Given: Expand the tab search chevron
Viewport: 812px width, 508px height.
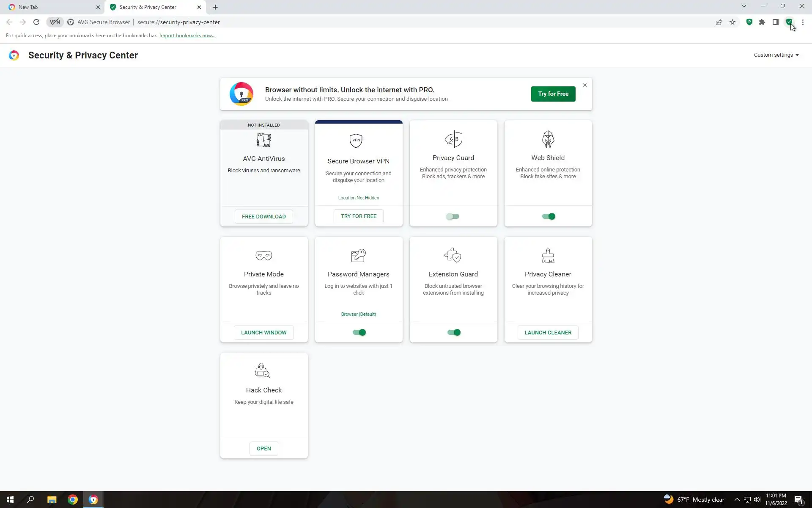Looking at the screenshot, I should [744, 6].
